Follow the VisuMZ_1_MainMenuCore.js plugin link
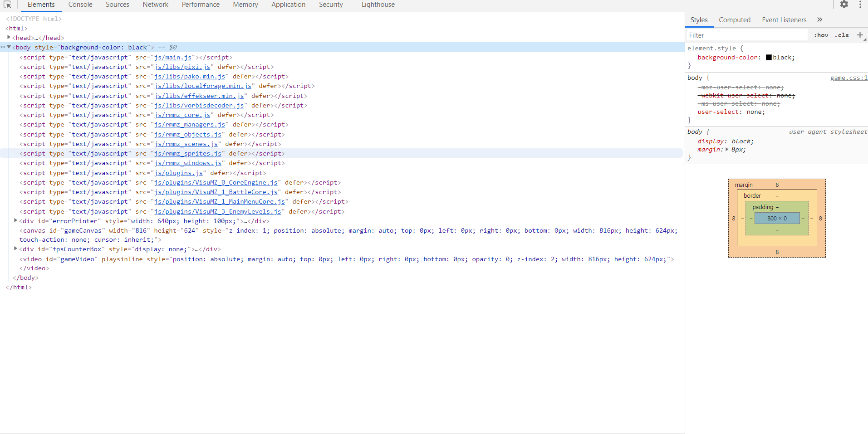This screenshot has height=434, width=868. [220, 201]
